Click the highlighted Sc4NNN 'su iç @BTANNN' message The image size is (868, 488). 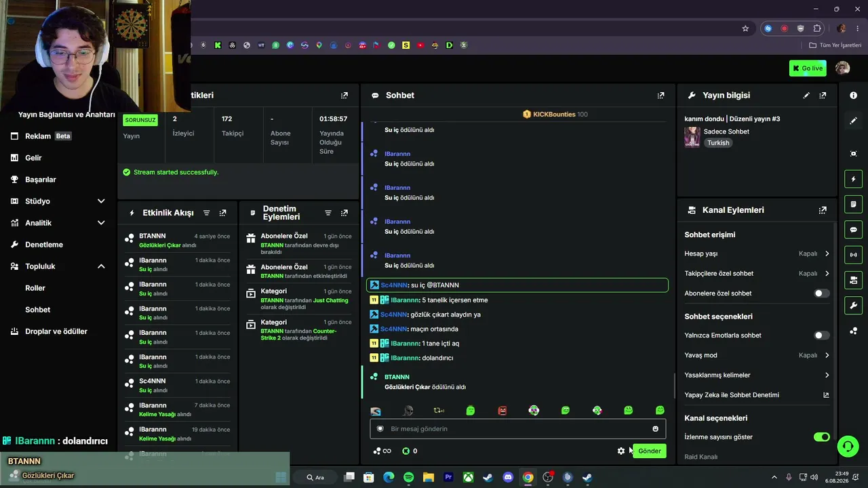[x=517, y=285]
